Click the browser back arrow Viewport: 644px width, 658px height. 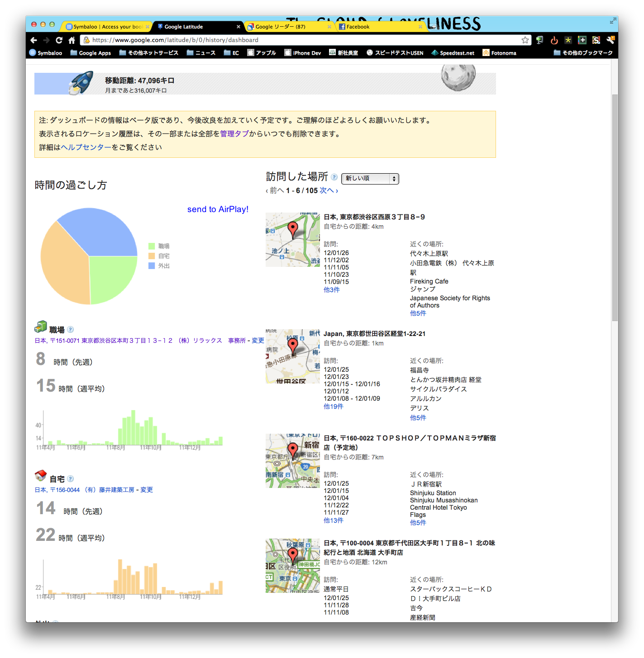tap(33, 40)
